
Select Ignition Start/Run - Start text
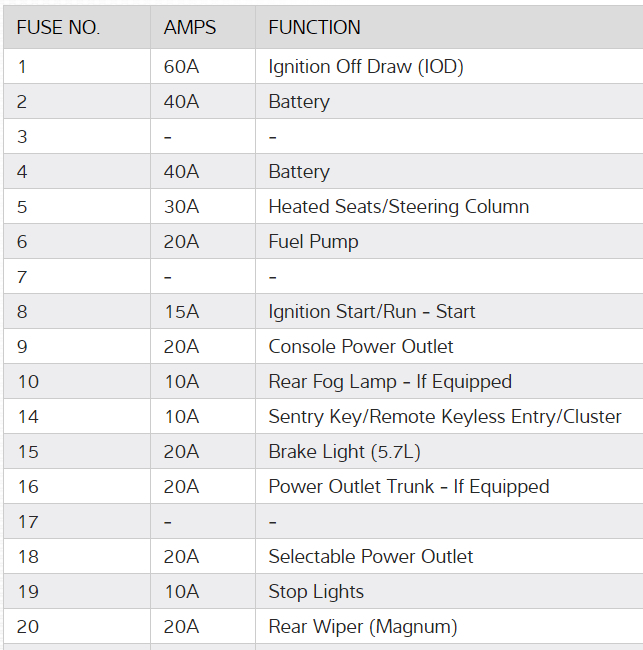pos(371,312)
